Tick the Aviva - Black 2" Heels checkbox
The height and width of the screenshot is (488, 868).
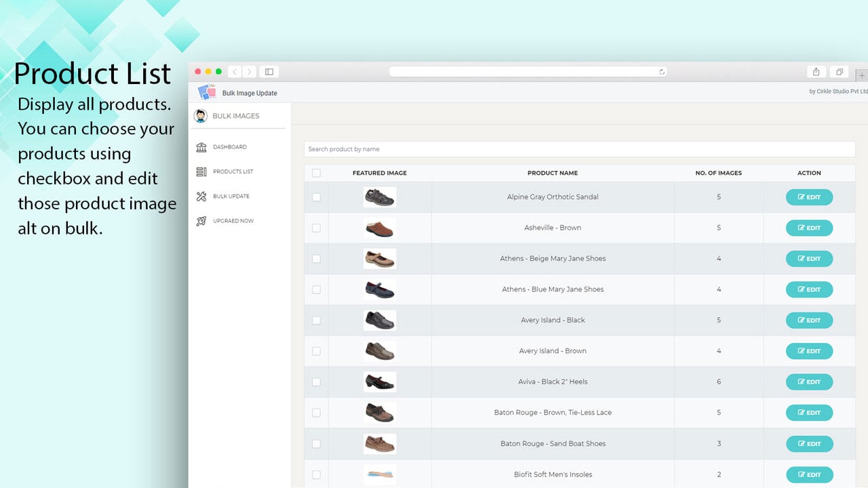316,382
